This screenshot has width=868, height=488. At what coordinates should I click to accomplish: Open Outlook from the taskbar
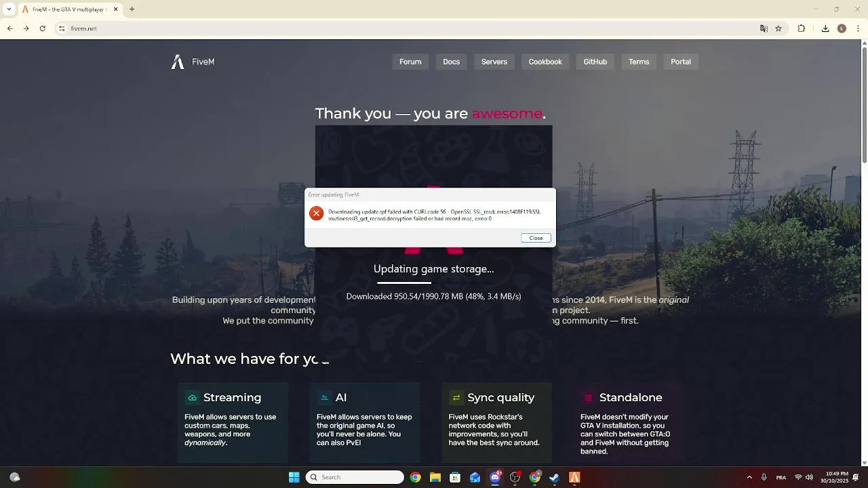pyautogui.click(x=475, y=477)
